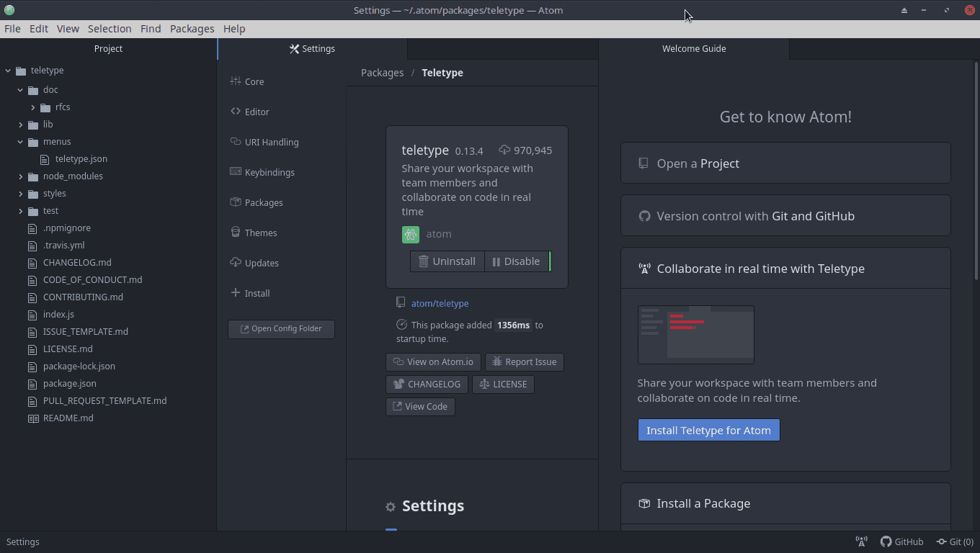Click the Keybindings keyboard icon
Screen dimensions: 980x553
[x=236, y=172]
